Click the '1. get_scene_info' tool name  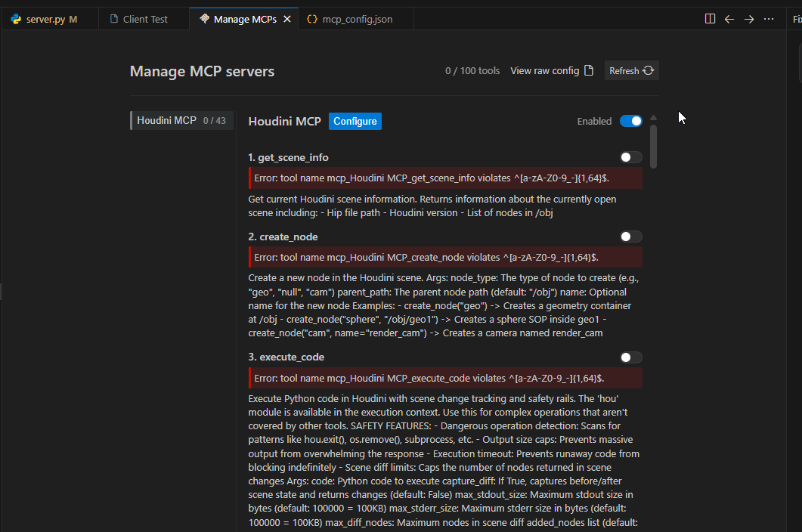pyautogui.click(x=289, y=157)
